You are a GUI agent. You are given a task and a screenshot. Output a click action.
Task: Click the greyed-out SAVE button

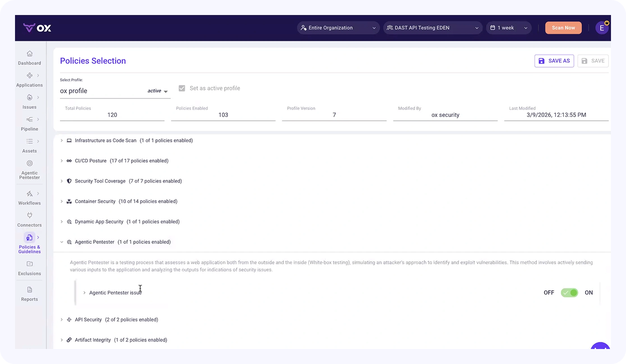coord(593,61)
